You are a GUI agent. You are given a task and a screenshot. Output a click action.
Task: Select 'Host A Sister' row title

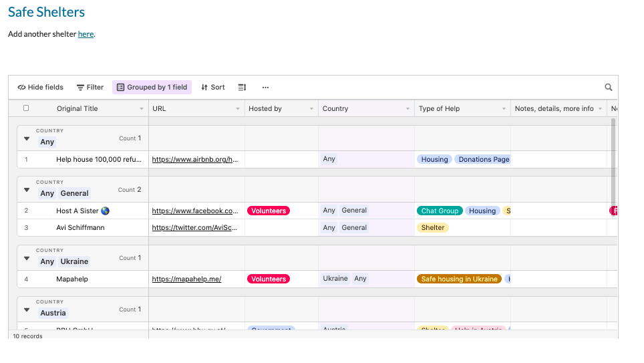(x=83, y=211)
